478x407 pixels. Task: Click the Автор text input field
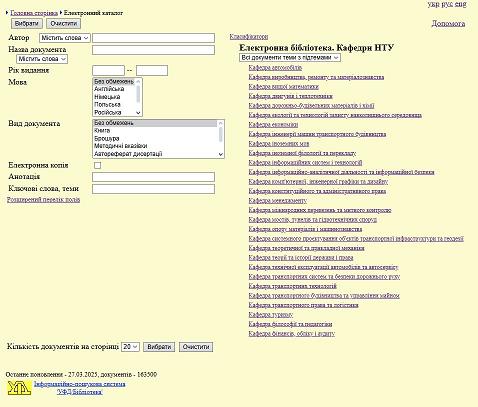[153, 38]
